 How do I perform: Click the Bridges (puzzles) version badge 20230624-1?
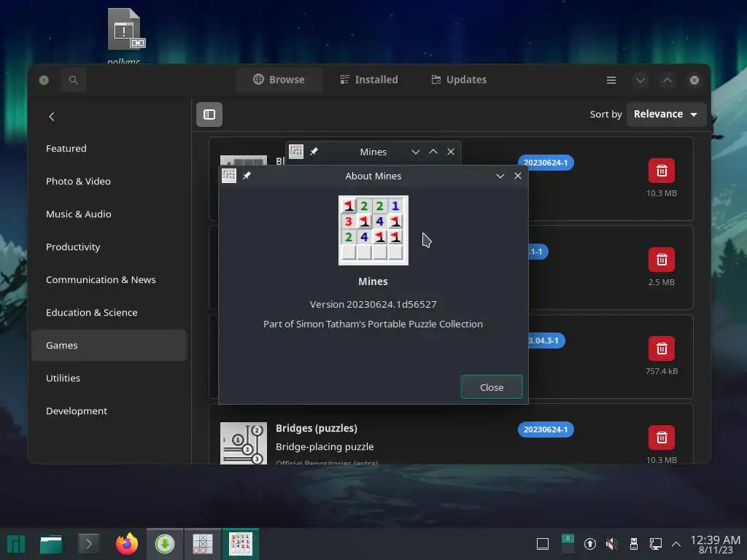(x=546, y=429)
